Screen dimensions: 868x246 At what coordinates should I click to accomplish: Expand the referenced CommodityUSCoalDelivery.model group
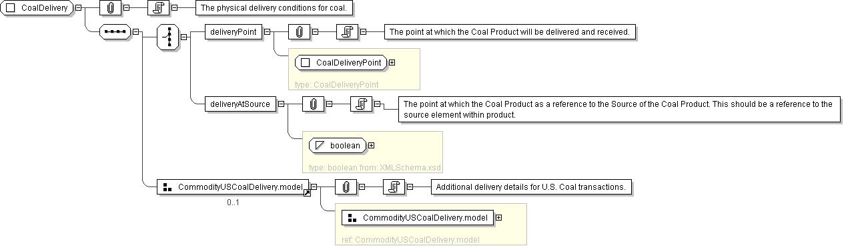pos(498,217)
